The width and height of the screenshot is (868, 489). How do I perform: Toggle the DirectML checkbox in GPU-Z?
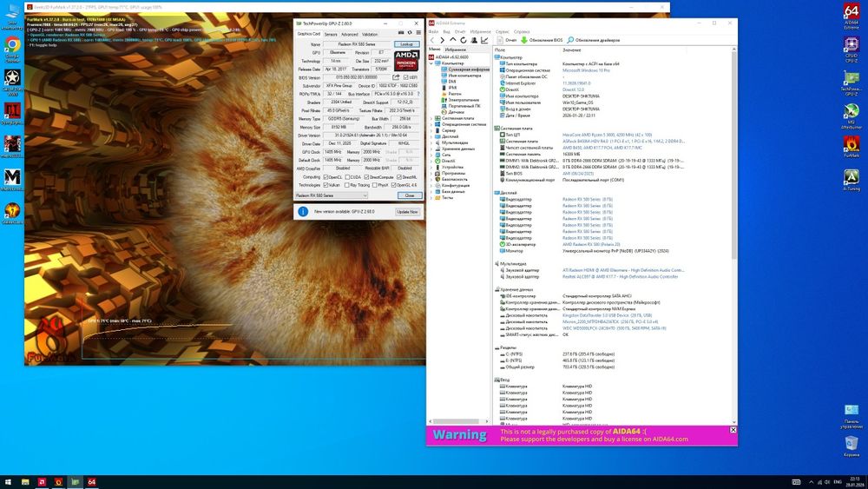point(399,177)
